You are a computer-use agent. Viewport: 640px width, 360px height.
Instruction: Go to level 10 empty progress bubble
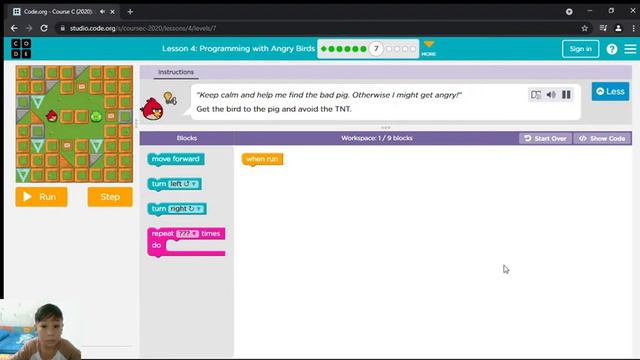click(x=405, y=49)
